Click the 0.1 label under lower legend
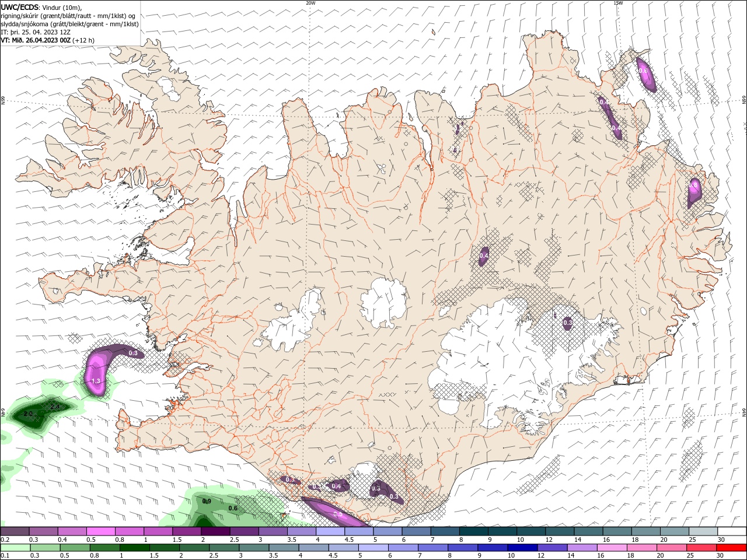The image size is (747, 560). (5, 555)
